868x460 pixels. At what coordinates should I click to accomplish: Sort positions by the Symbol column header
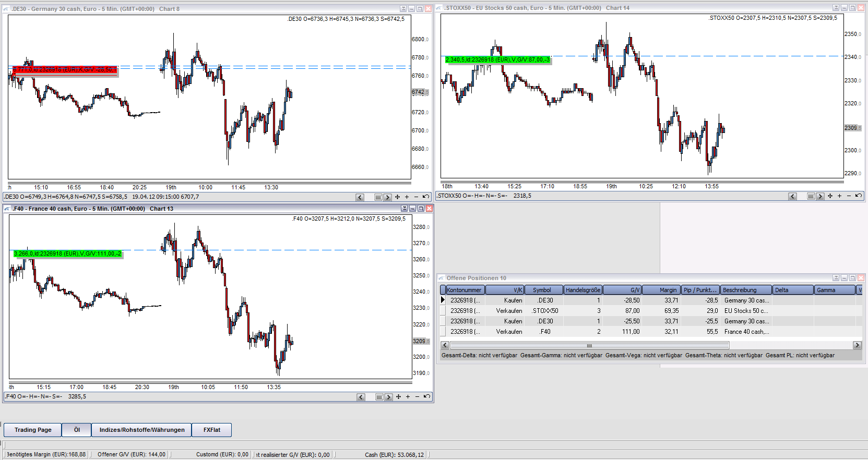point(543,290)
